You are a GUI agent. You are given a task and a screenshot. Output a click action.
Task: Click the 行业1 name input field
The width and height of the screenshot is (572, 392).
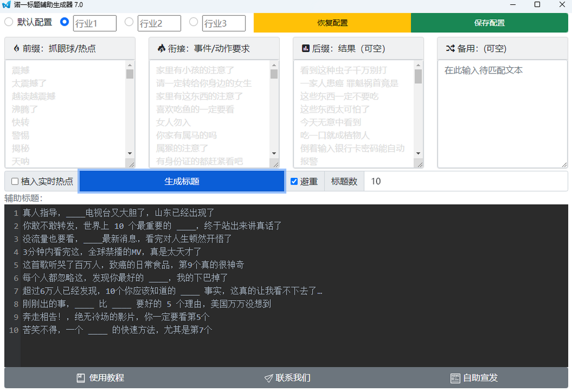pos(95,23)
